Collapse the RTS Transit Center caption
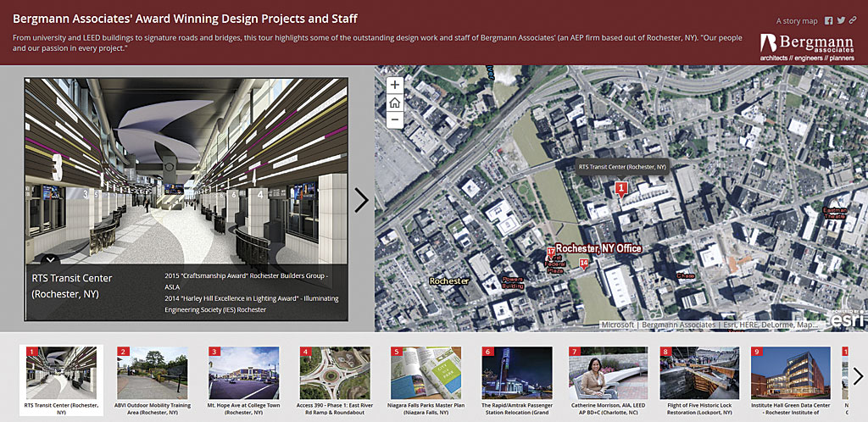Screen dimensions: 868x422 (x=50, y=258)
